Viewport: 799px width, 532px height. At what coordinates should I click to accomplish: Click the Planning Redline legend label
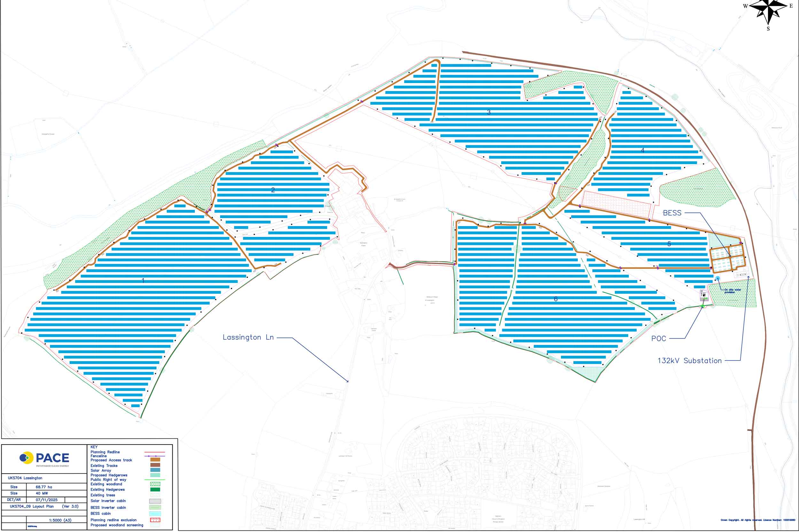click(x=105, y=452)
